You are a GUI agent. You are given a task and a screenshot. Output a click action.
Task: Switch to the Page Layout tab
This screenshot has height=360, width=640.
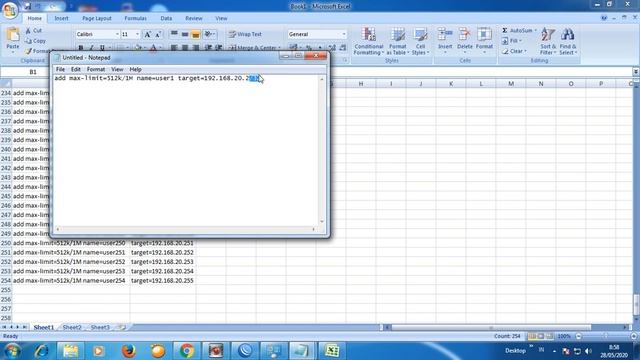(97, 18)
